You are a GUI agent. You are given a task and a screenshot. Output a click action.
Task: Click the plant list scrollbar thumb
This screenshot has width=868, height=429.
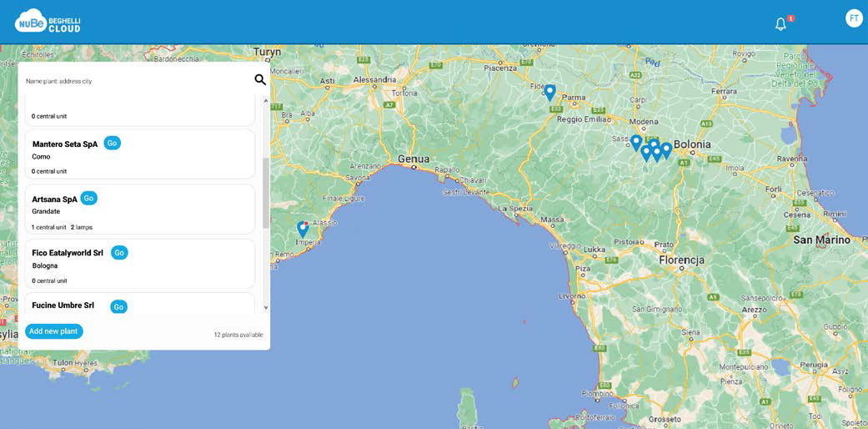click(265, 193)
